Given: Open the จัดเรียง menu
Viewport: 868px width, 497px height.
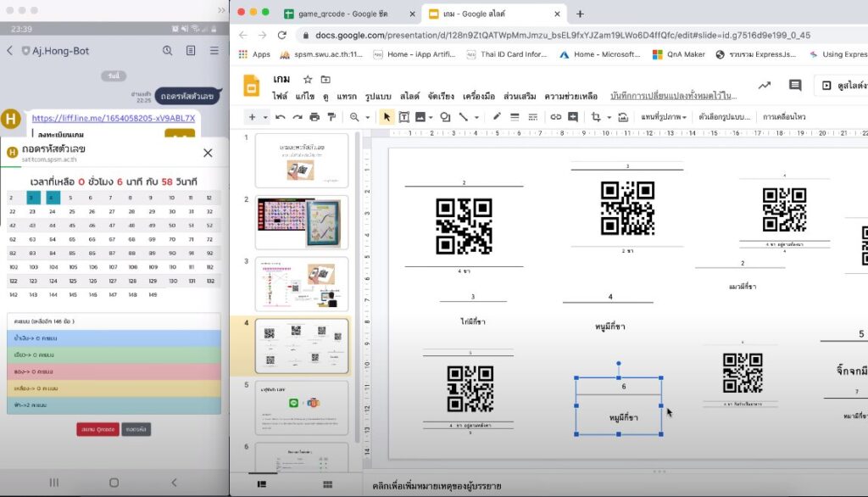Looking at the screenshot, I should (x=441, y=97).
